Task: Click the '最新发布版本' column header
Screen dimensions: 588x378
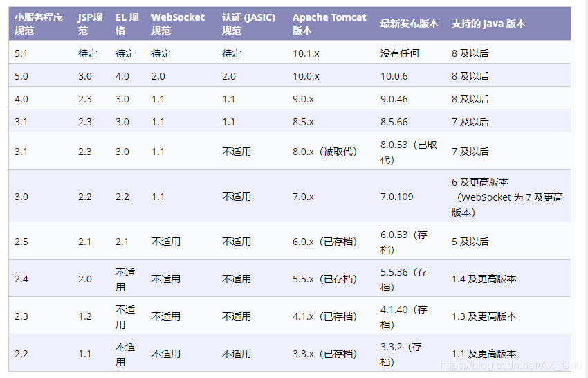Action: coord(409,24)
